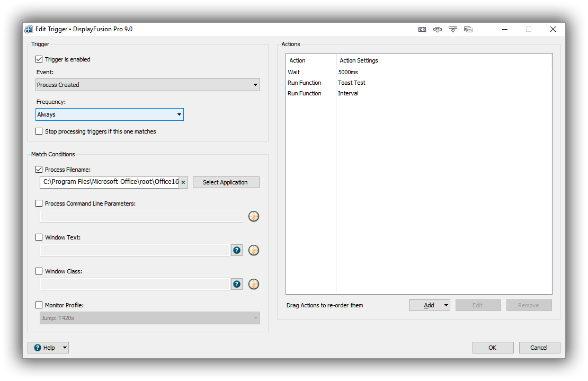Open the Add button dropdown menu

446,305
